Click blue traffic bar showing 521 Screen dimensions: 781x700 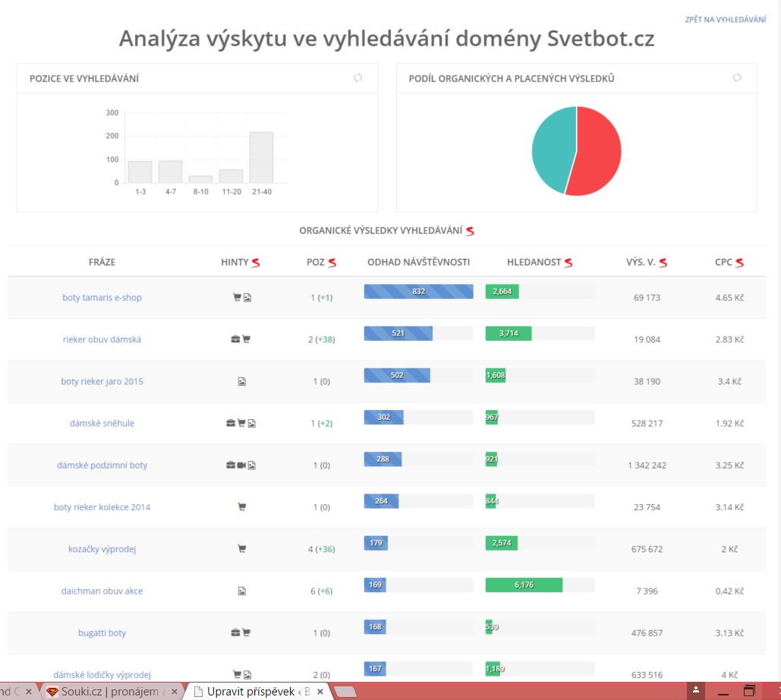(398, 333)
